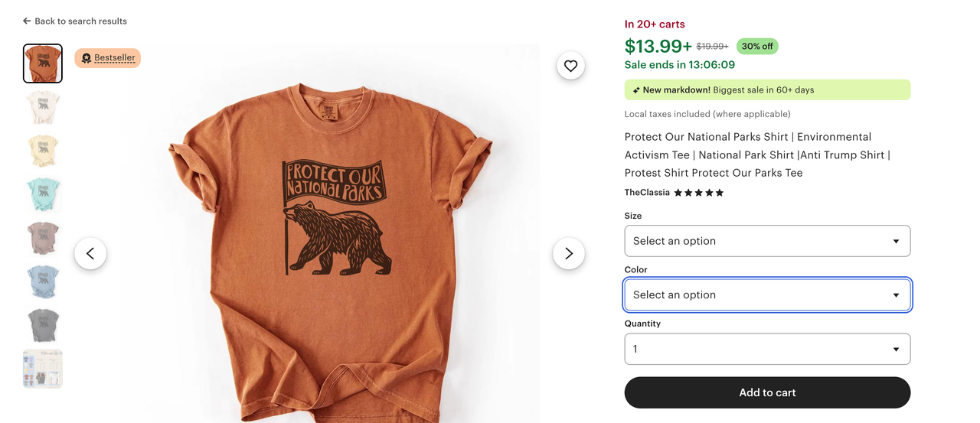The image size is (980, 423).
Task: Click the five-star shop rating
Action: point(698,193)
